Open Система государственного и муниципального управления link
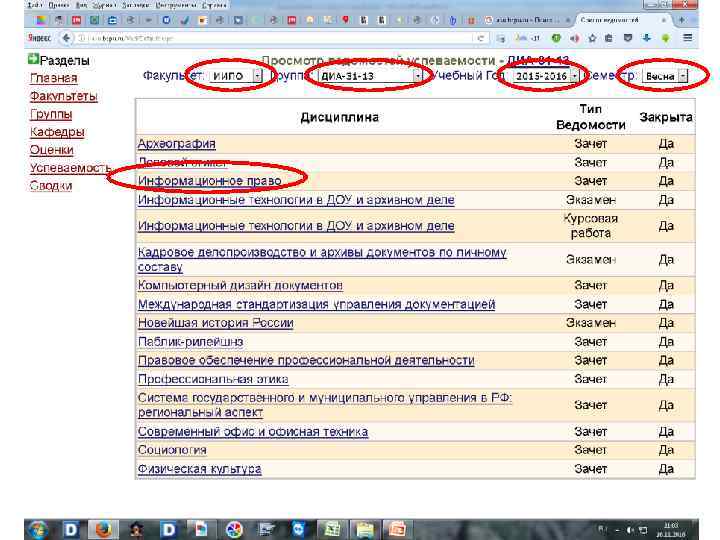This screenshot has height=540, width=720. (x=325, y=405)
